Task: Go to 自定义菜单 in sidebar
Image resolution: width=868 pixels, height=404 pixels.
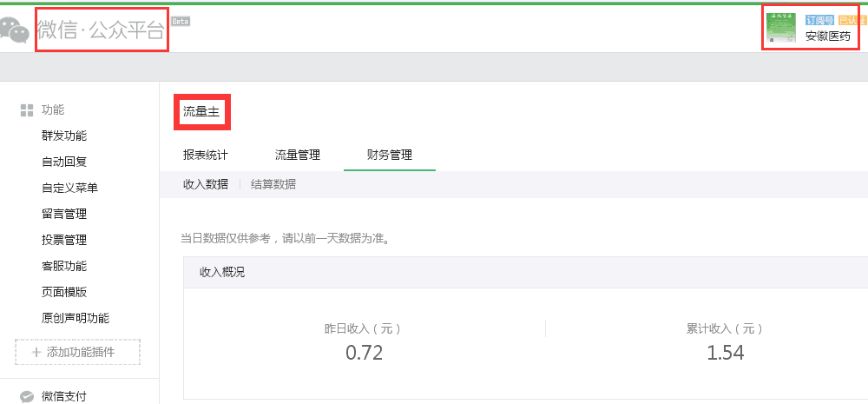Action: pos(69,188)
